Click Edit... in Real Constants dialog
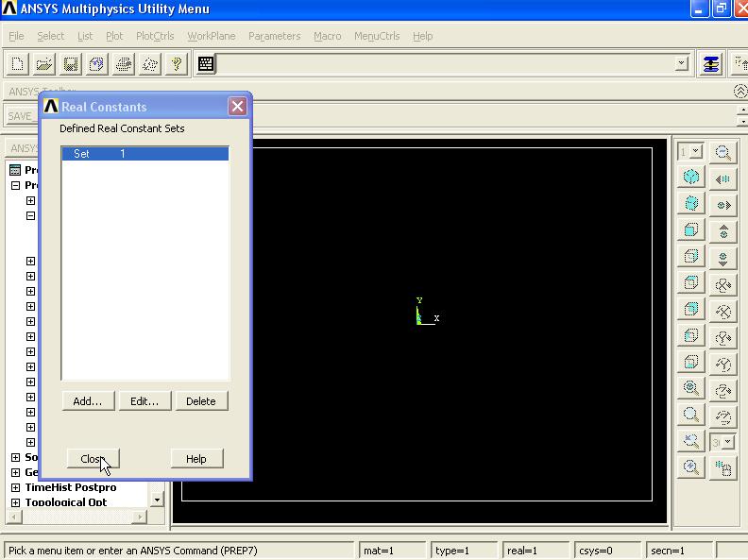Viewport: 748px width, 560px height. [144, 401]
